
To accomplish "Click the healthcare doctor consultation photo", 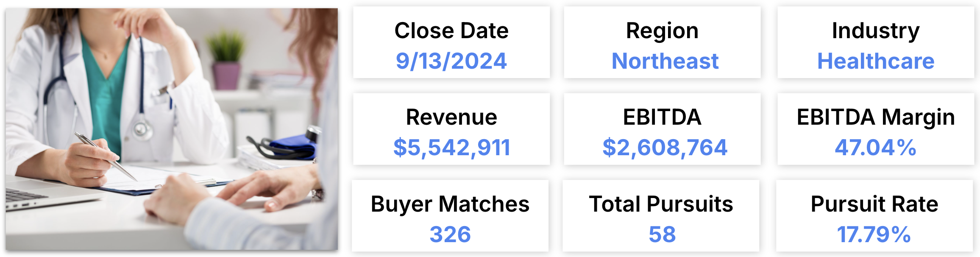I will point(172,129).
